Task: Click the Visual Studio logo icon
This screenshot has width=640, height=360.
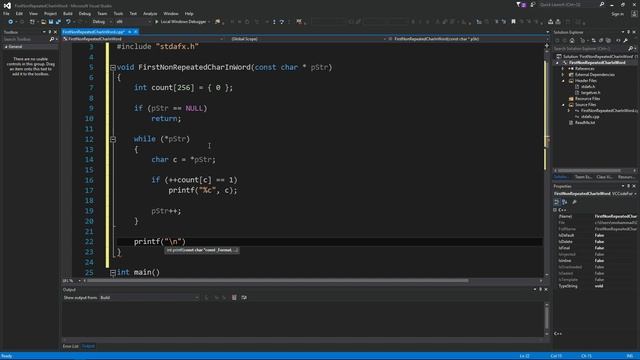Action: (7, 5)
